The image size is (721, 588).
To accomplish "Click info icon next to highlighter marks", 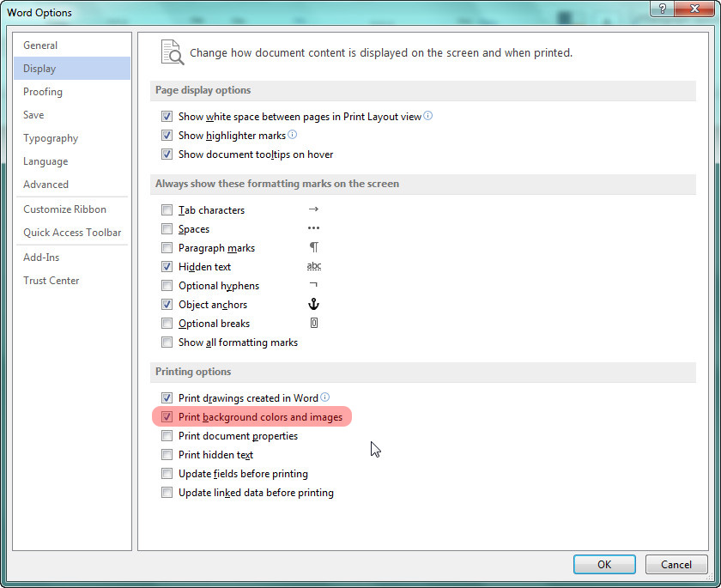I will pos(292,135).
